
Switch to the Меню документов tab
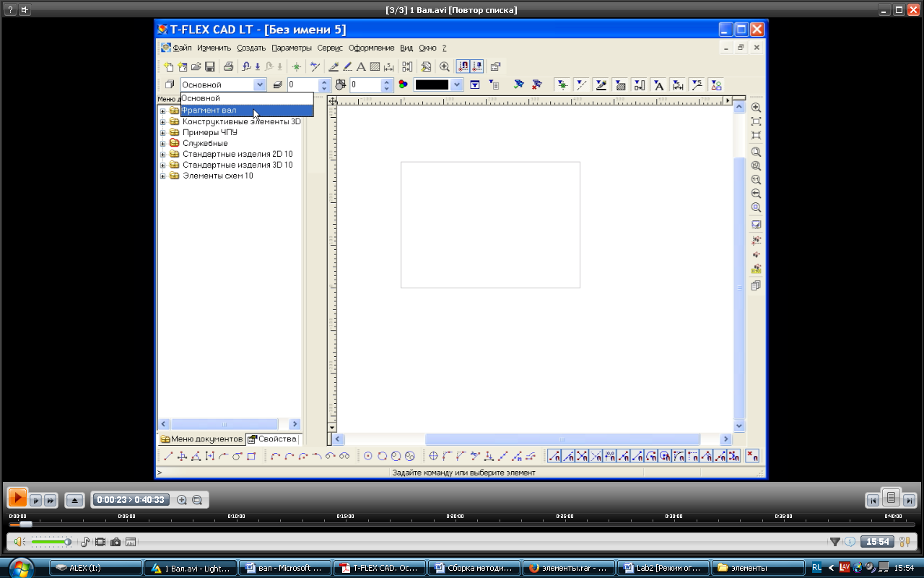(201, 439)
